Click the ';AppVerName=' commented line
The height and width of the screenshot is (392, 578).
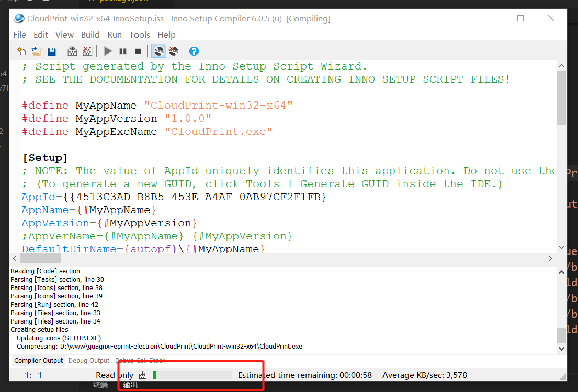pos(157,236)
